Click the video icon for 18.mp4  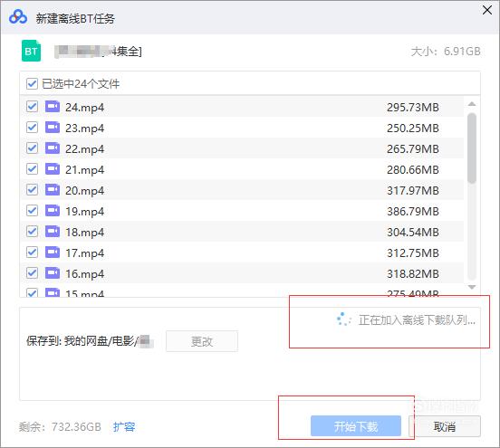[x=53, y=232]
